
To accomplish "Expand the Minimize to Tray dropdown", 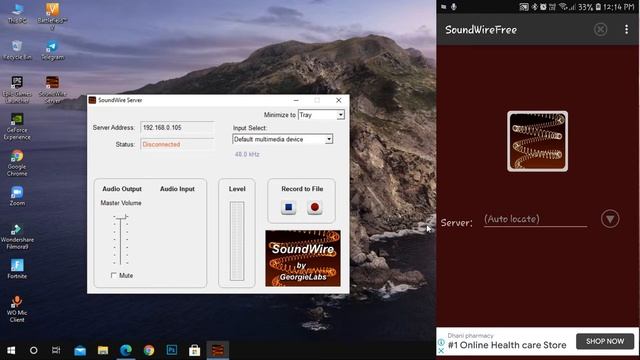I will [340, 115].
